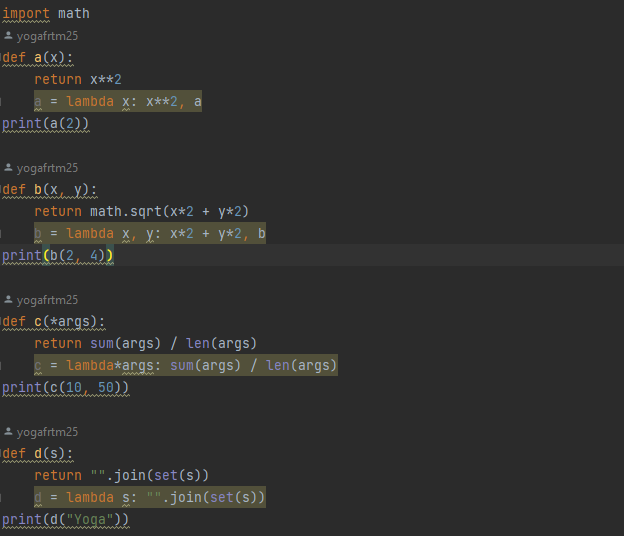Click the 'def a(x):' definition
Viewport: 624px width, 536px height.
click(x=38, y=58)
